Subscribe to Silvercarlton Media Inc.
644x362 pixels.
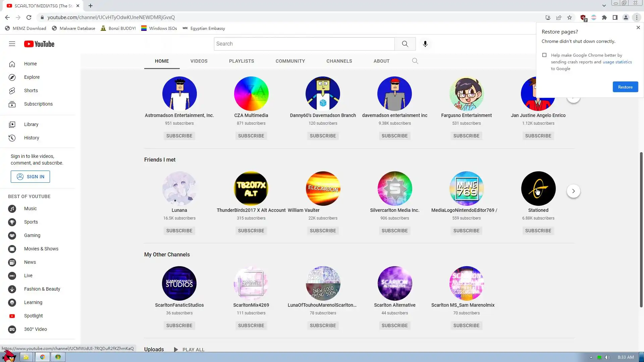click(394, 231)
